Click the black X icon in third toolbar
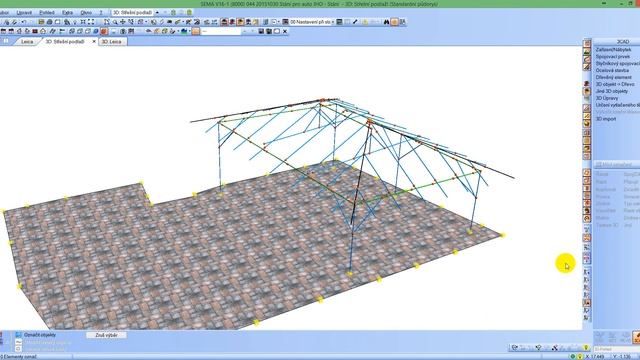This screenshot has height=360, width=640. click(285, 31)
